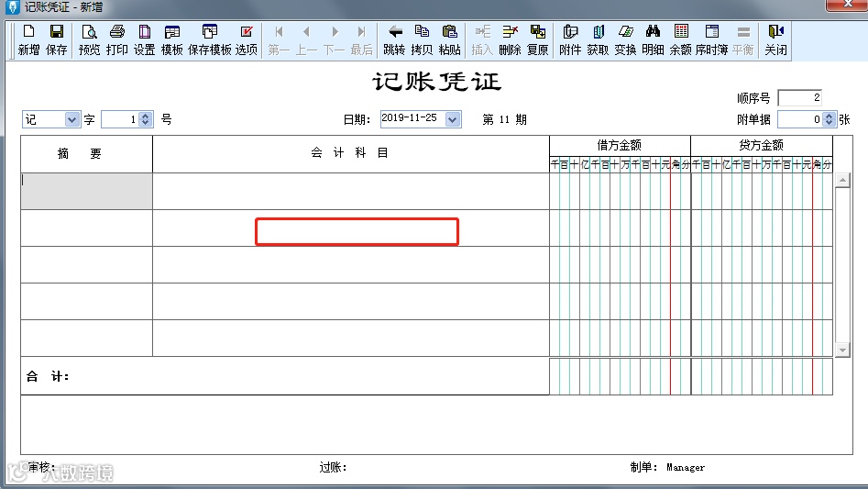Click 删除 delete row icon
Screen dimensions: 868x489
point(510,39)
